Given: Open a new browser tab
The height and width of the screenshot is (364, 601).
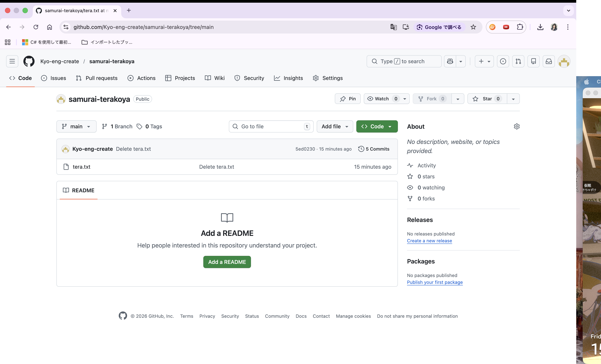Looking at the screenshot, I should 129,10.
